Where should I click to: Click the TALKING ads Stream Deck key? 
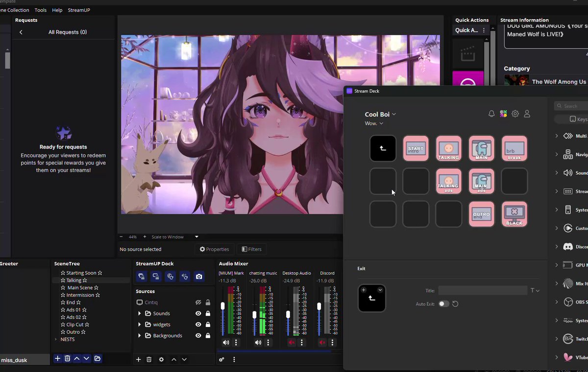point(448,181)
